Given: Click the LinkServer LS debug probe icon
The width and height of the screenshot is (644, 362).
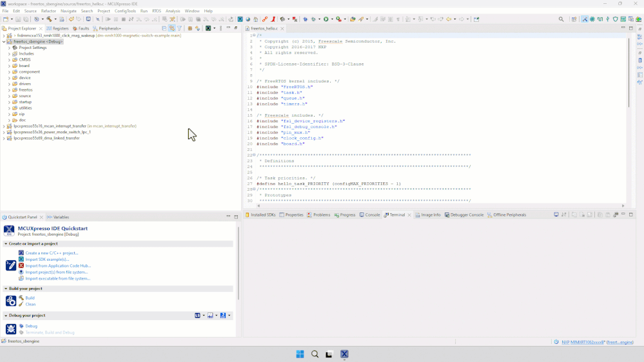Looking at the screenshot, I should (197, 315).
